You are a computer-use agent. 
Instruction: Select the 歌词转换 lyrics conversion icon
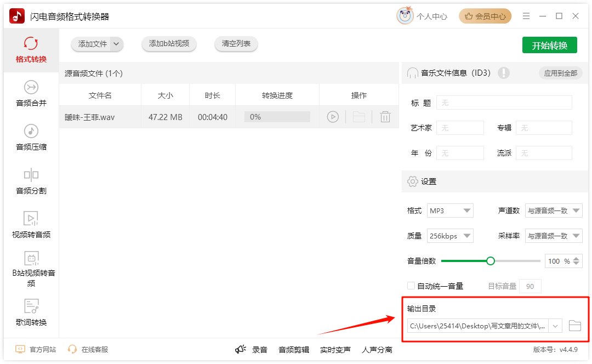[31, 306]
